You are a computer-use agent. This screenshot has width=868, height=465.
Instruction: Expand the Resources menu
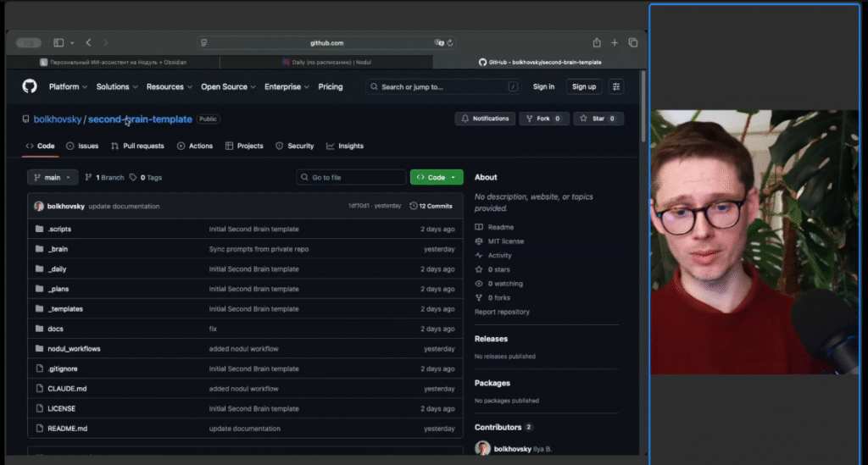169,86
